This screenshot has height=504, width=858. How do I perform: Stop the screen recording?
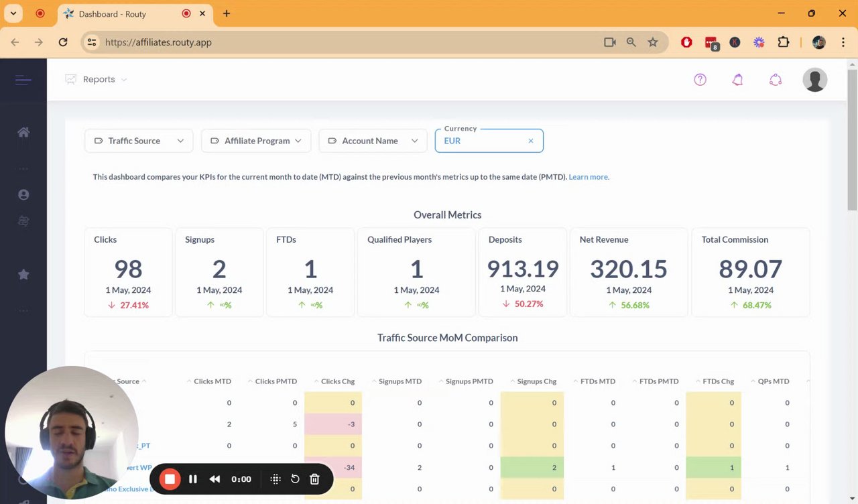(170, 479)
